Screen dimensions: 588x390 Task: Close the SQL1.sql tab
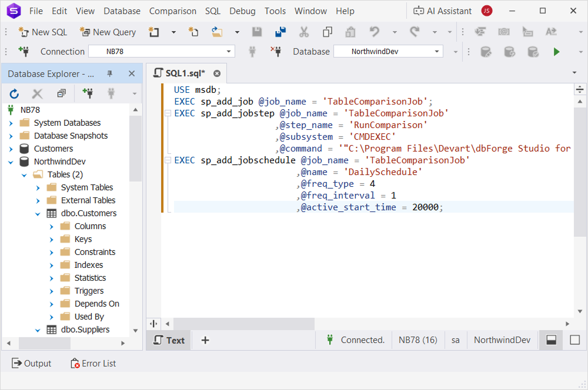point(216,73)
